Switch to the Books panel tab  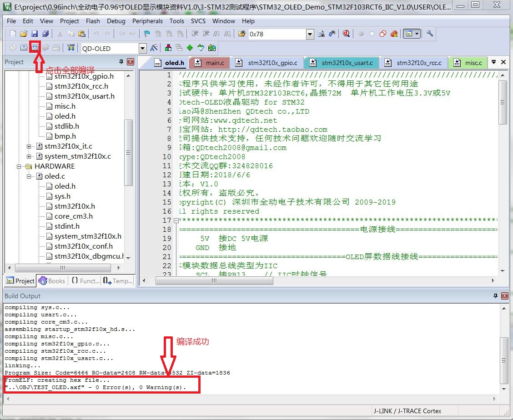click(52, 281)
